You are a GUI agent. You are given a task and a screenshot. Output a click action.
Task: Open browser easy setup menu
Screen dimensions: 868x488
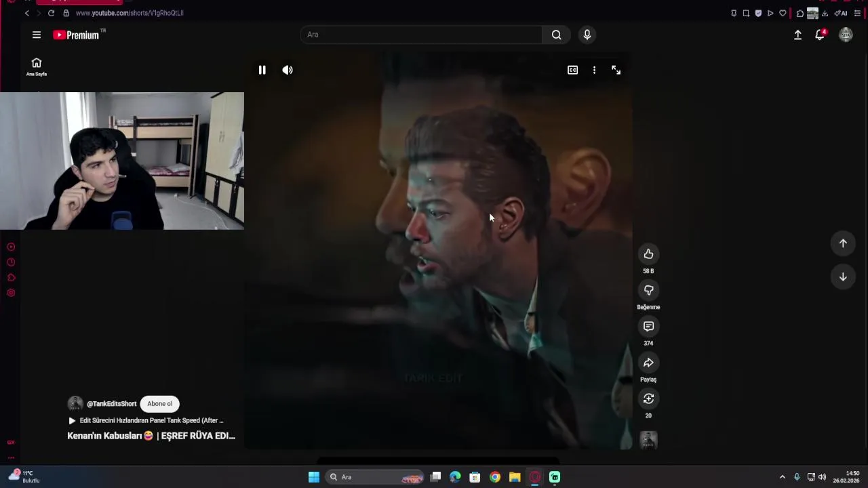coord(857,13)
